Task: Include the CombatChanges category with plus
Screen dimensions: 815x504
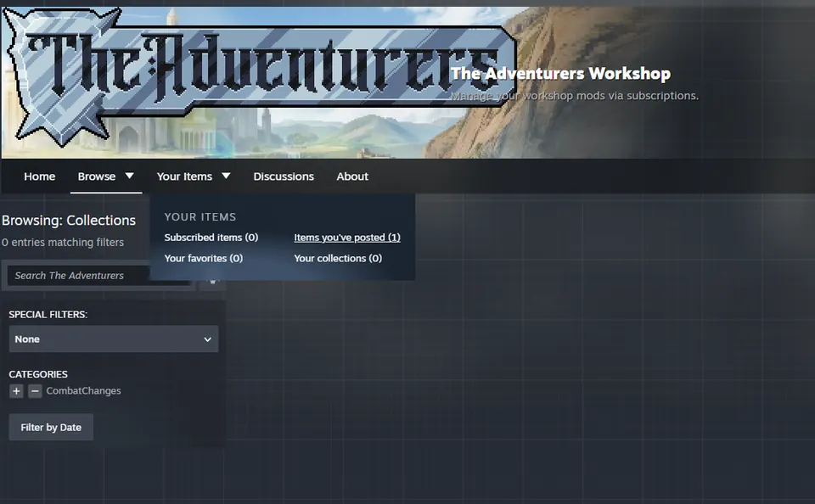Action: [16, 391]
